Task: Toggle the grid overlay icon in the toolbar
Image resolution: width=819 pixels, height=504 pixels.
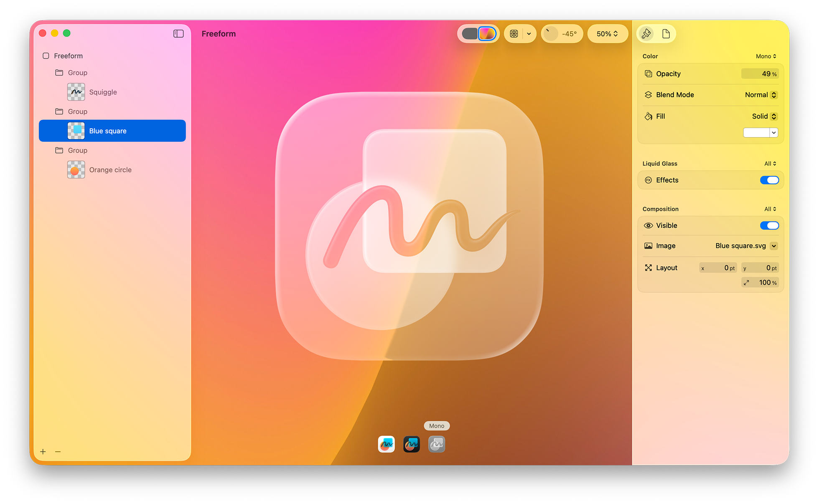Action: 514,33
